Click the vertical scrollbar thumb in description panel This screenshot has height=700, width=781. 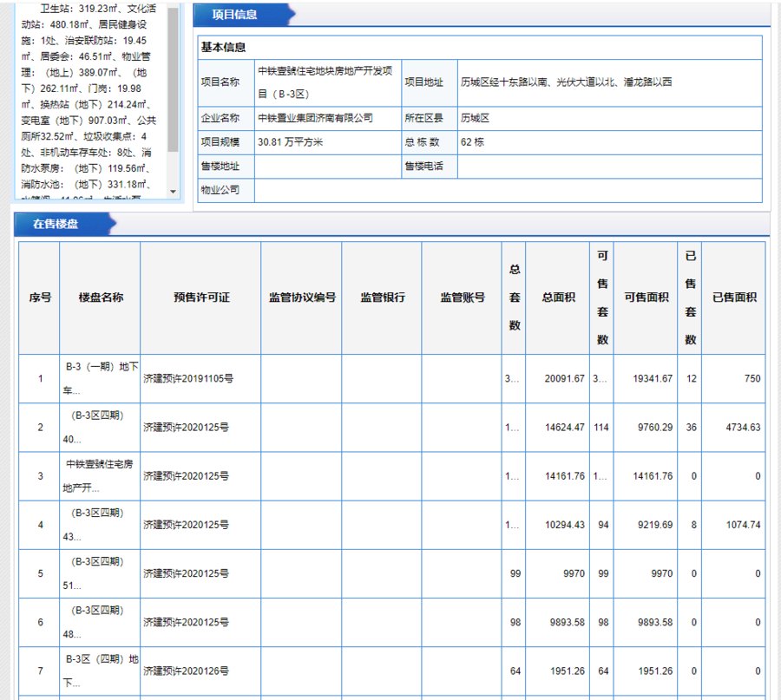(x=173, y=80)
